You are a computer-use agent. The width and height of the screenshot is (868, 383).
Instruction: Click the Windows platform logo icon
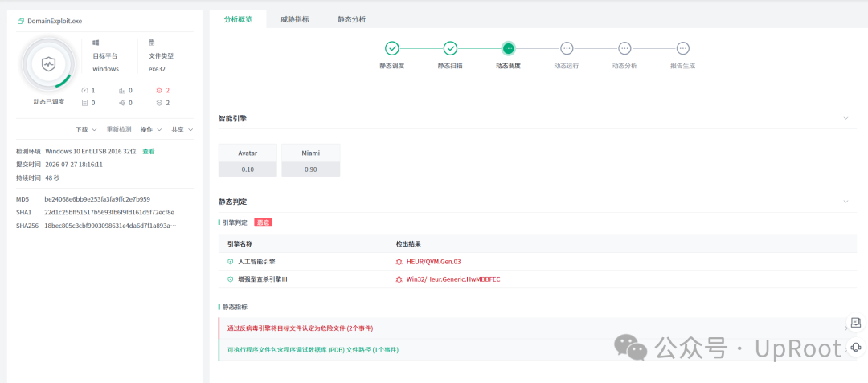[96, 43]
